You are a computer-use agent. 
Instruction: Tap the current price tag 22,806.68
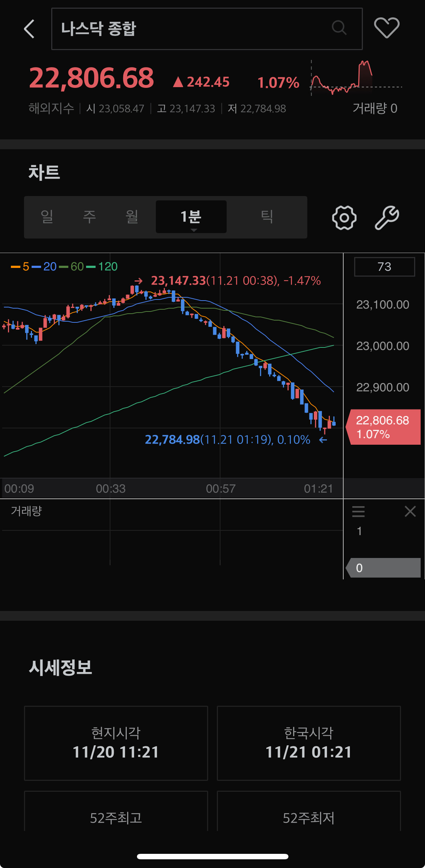tap(384, 427)
